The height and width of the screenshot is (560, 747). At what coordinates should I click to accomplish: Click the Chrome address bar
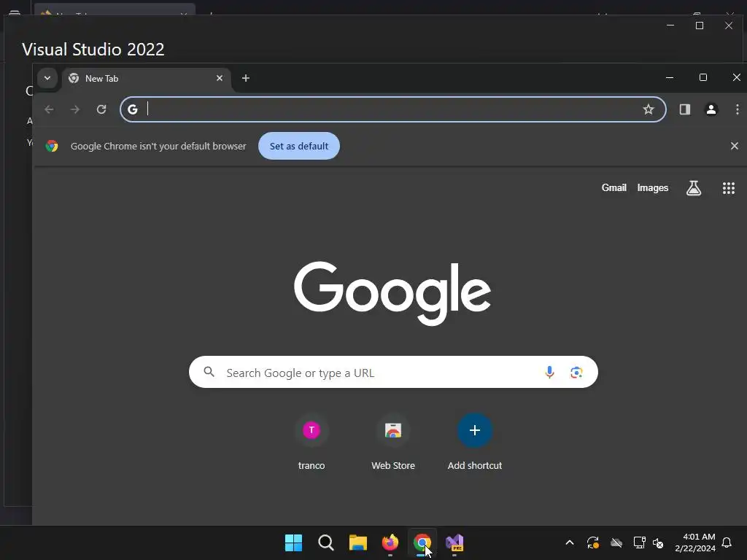[x=393, y=109]
